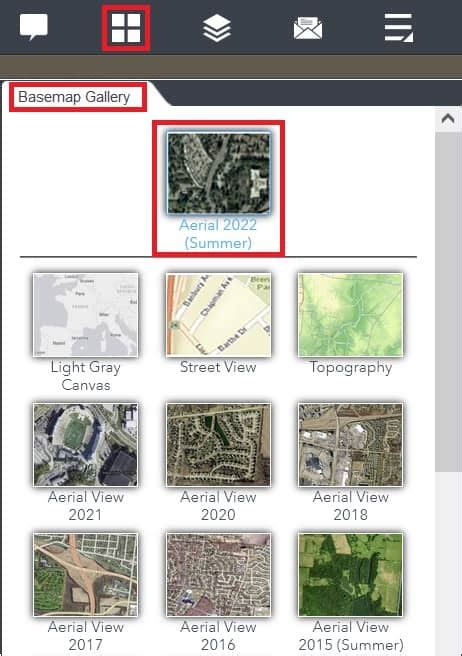Pick the Aerial View 2016 thumbnail

tap(218, 574)
